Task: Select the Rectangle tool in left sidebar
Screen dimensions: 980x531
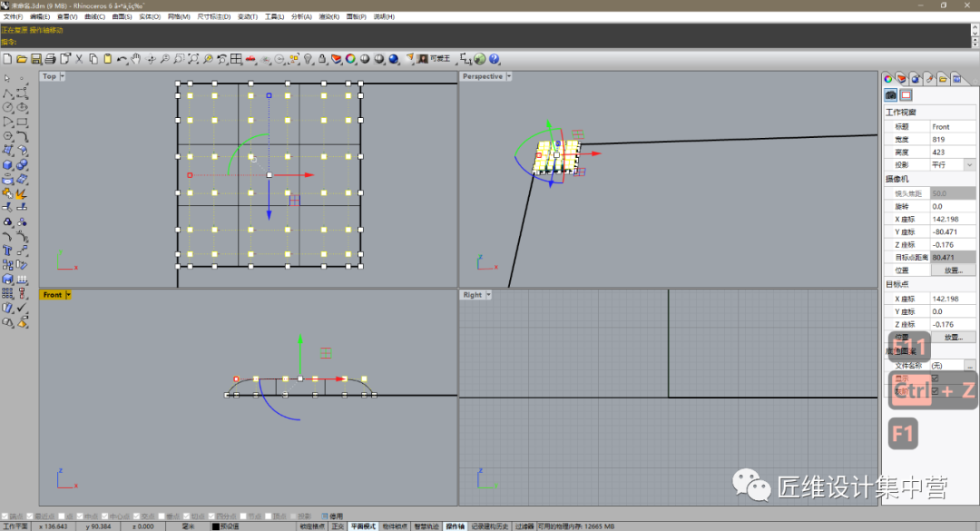Action: (x=22, y=122)
